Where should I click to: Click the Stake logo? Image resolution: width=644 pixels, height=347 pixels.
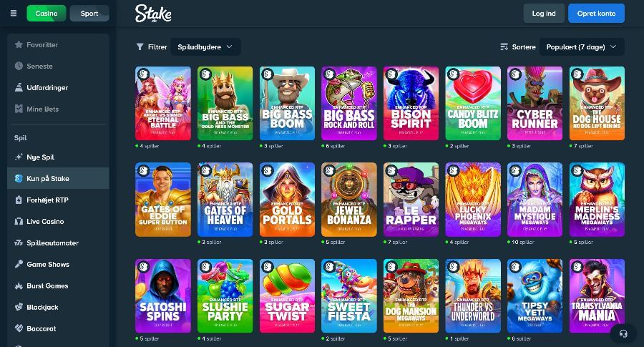(153, 14)
